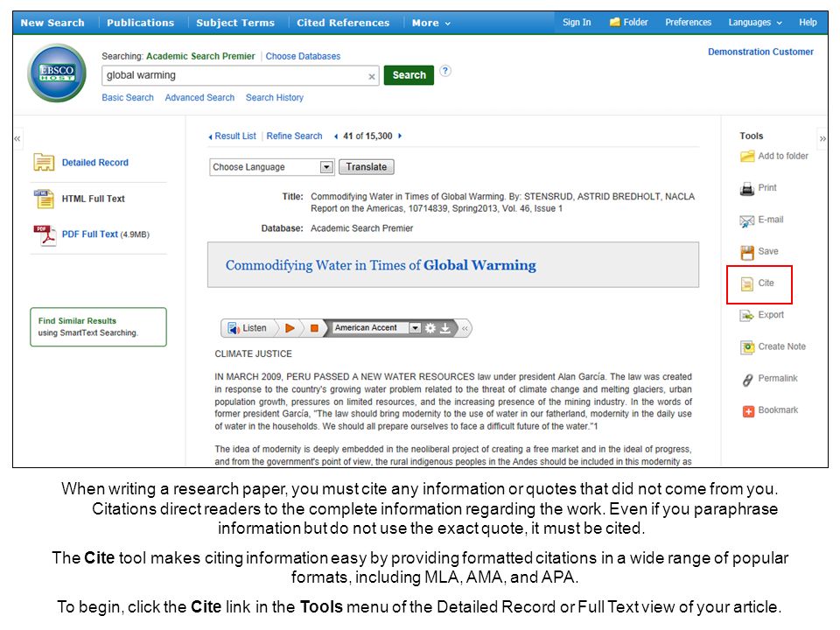Viewport: 840px width, 630px height.
Task: Go to next result arrow
Action: [400, 136]
